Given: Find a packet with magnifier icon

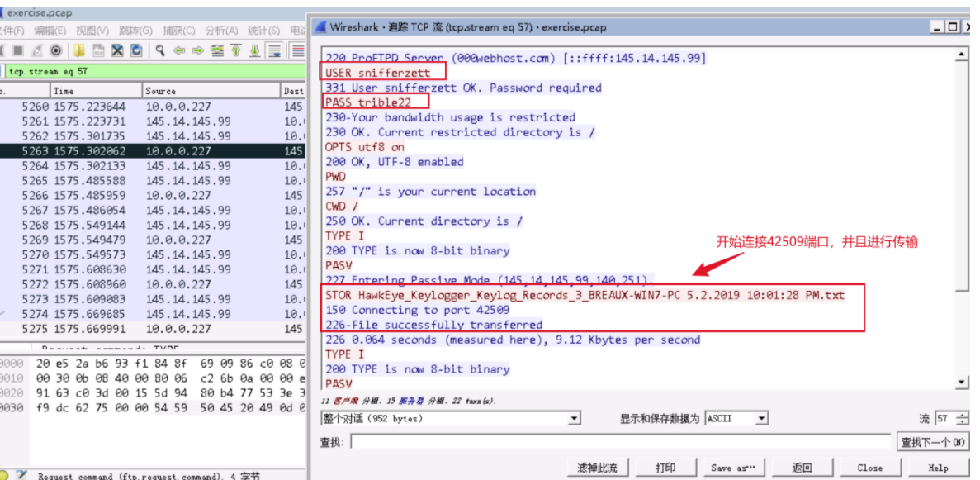Looking at the screenshot, I should 161,50.
